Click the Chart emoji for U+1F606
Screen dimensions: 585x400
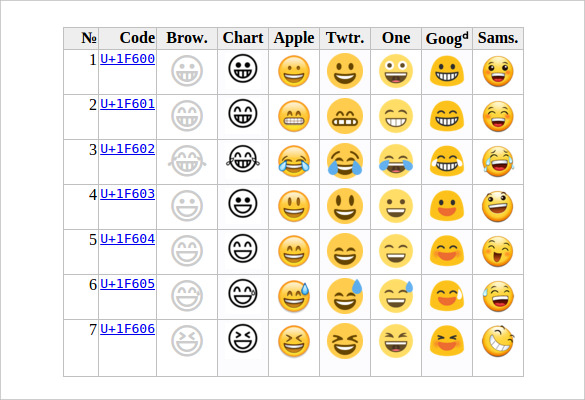tap(243, 338)
